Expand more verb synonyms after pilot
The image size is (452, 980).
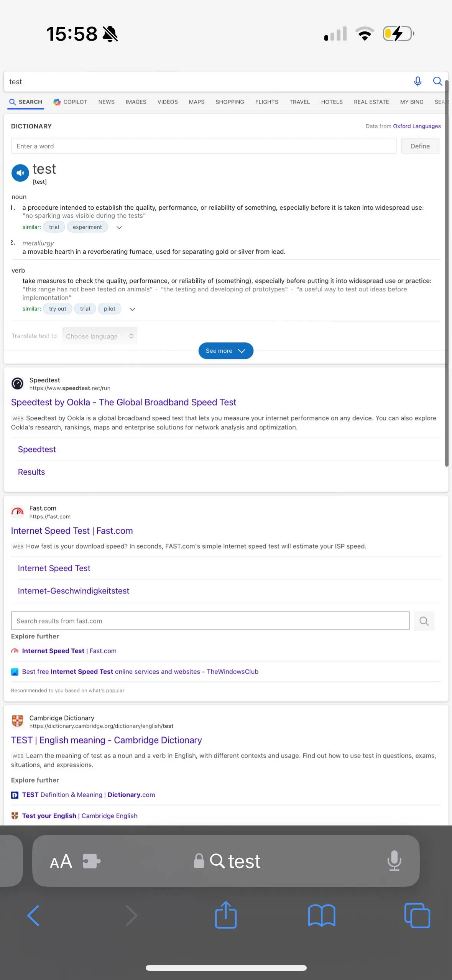click(x=132, y=309)
